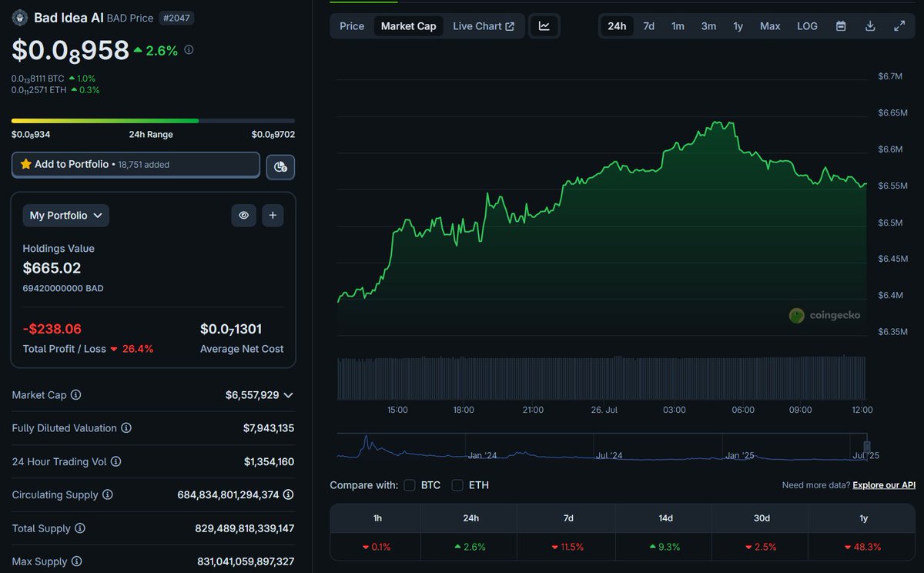
Task: Click info icon after circulating supply value
Action: 288,495
